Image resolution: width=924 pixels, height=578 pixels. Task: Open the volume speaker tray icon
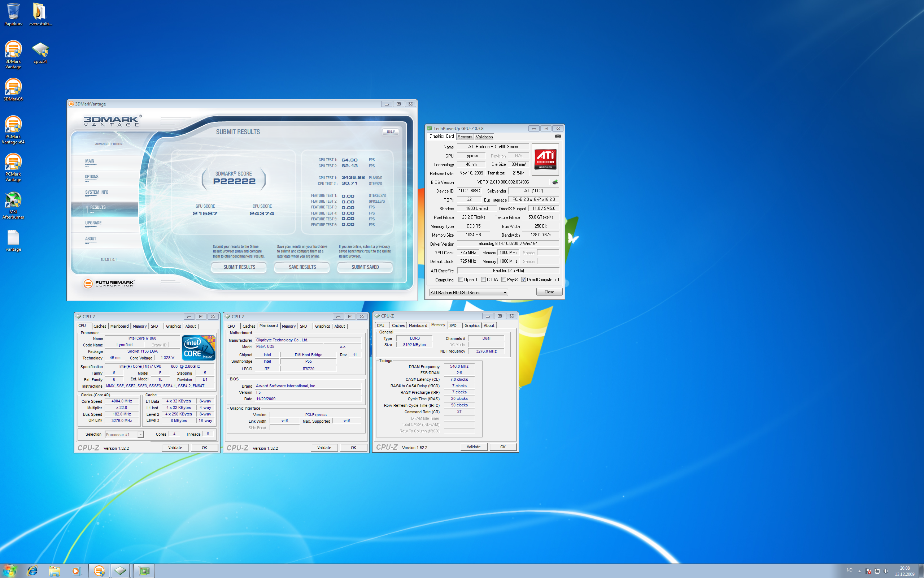point(886,571)
